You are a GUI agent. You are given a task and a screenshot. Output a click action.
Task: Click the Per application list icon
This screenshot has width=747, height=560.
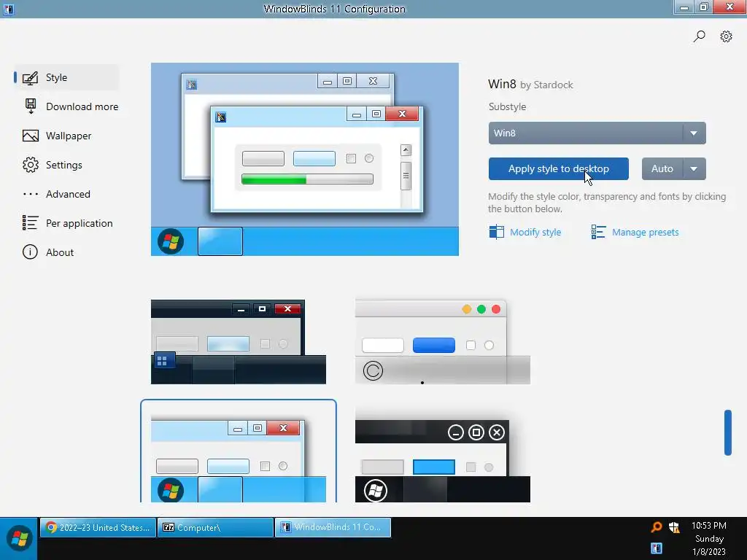click(x=30, y=223)
